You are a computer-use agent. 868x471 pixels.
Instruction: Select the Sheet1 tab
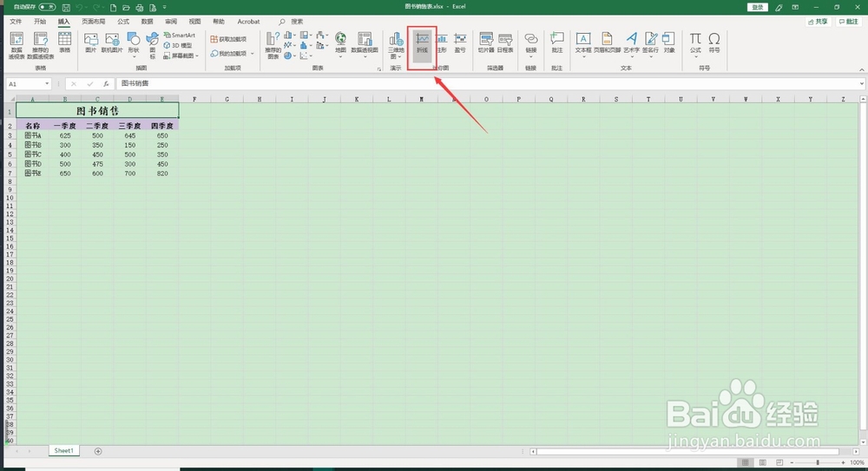click(63, 450)
